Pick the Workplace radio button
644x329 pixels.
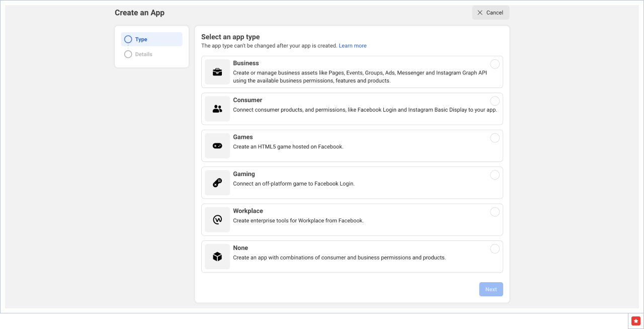click(495, 212)
